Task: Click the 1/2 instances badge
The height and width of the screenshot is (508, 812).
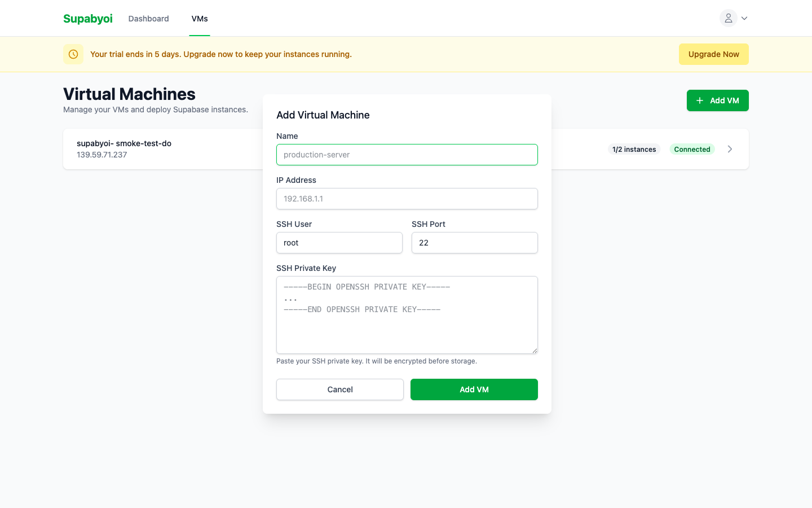Action: pyautogui.click(x=634, y=149)
